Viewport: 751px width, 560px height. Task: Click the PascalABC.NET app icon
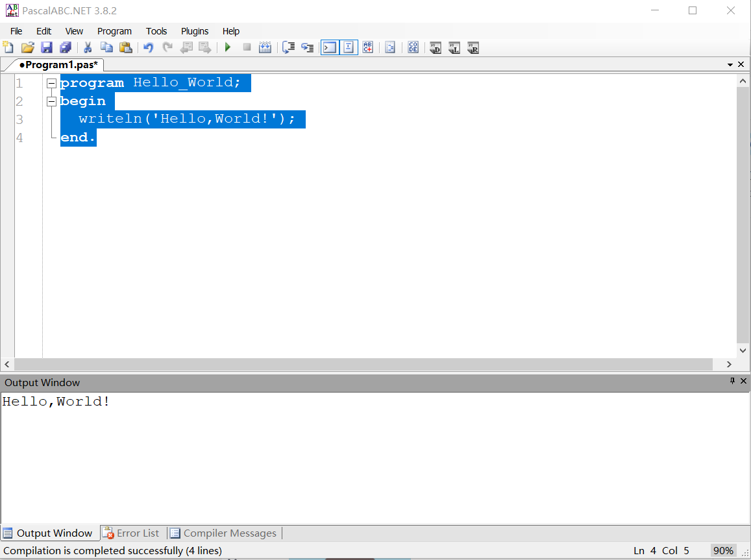tap(12, 10)
